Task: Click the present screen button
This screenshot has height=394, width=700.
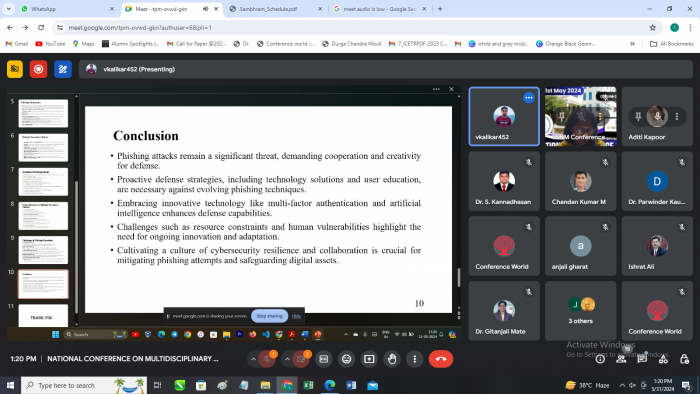Action: [369, 359]
